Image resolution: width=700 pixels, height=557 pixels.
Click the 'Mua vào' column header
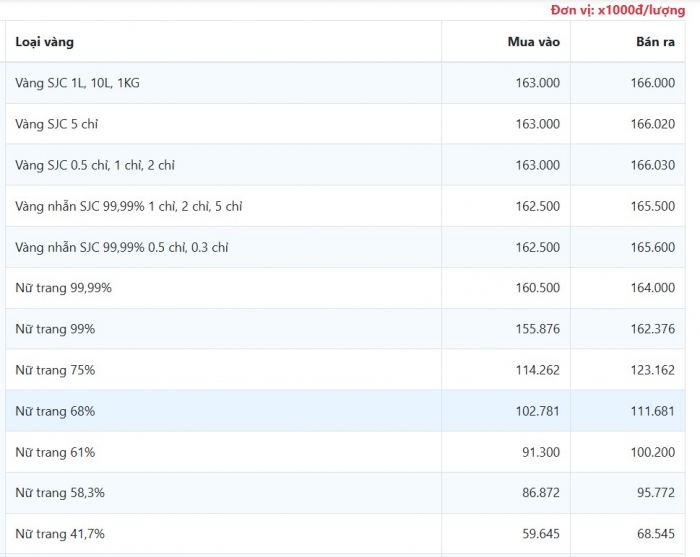tap(533, 42)
